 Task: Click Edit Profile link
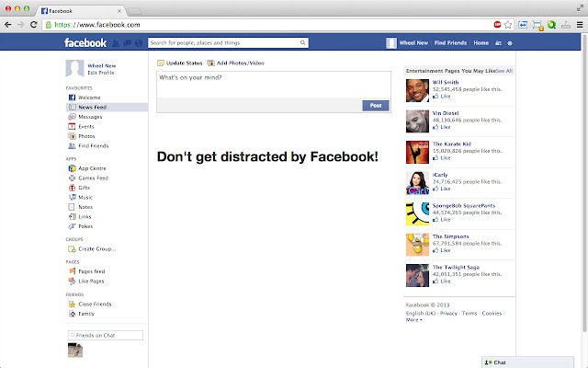[101, 73]
